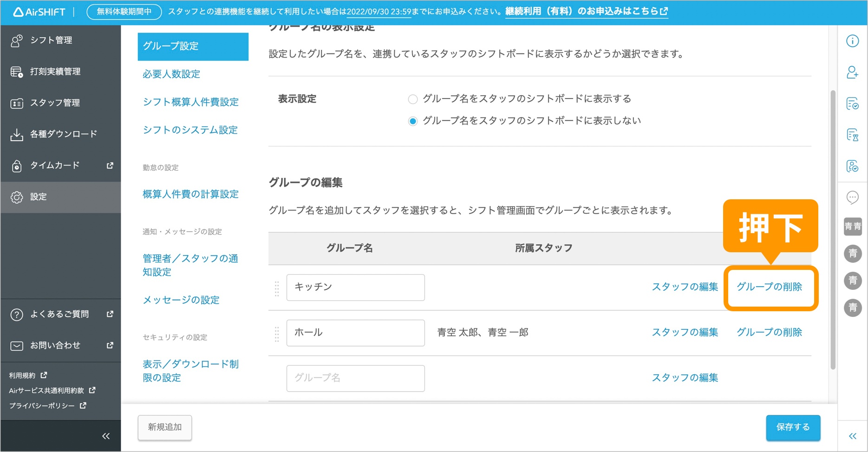Click the 新規追加 button
This screenshot has height=452, width=868.
(x=164, y=427)
